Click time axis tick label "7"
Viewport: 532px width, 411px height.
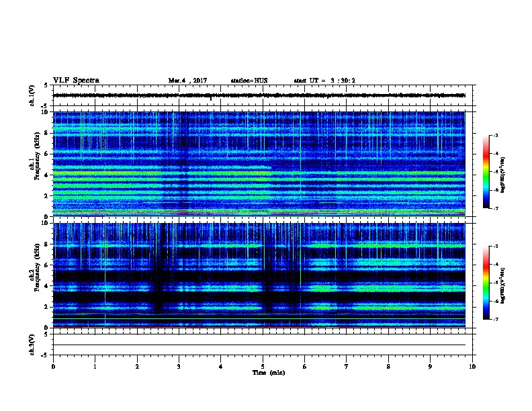tap(347, 366)
